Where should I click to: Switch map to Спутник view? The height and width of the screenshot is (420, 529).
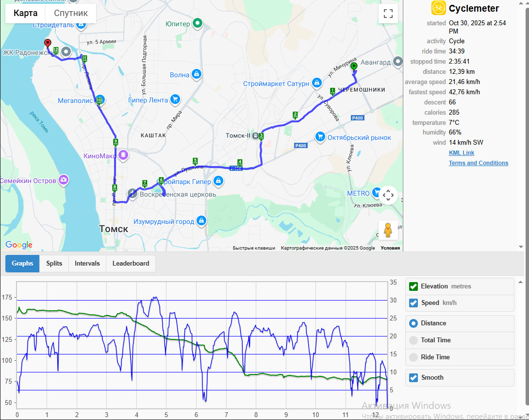[71, 13]
